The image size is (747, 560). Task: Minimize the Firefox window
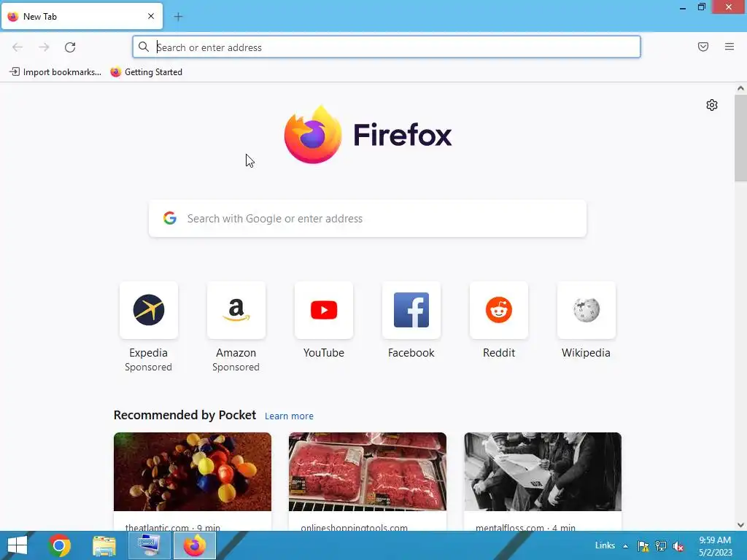click(x=683, y=7)
